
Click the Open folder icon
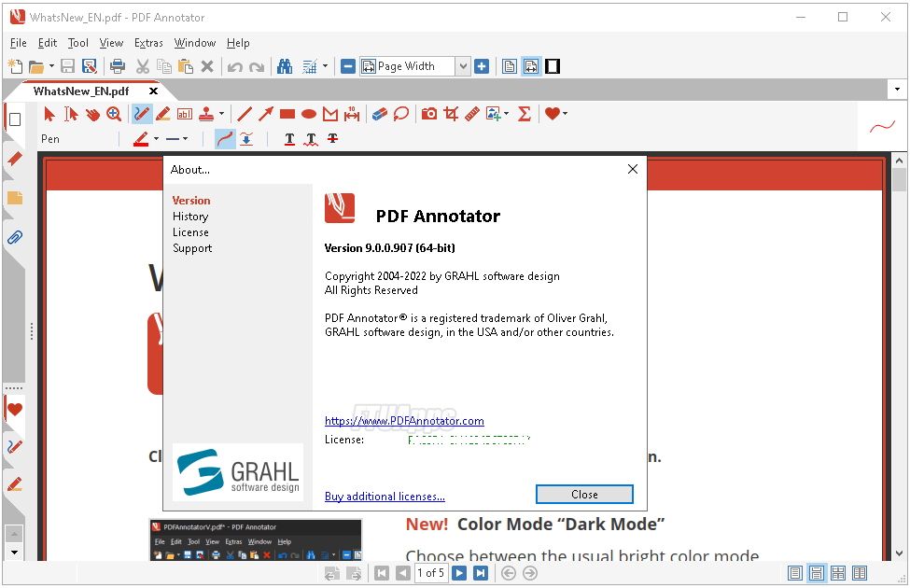(36, 67)
